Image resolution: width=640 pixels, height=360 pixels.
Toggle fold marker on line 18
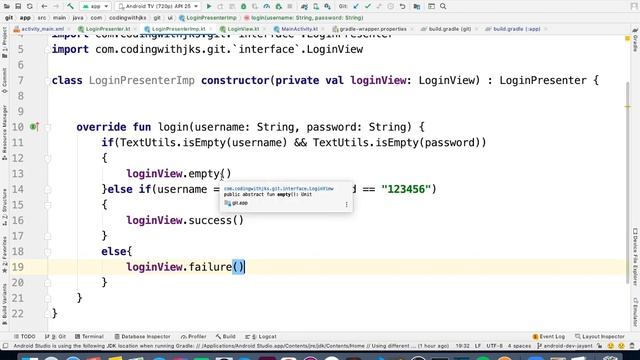[x=47, y=252]
